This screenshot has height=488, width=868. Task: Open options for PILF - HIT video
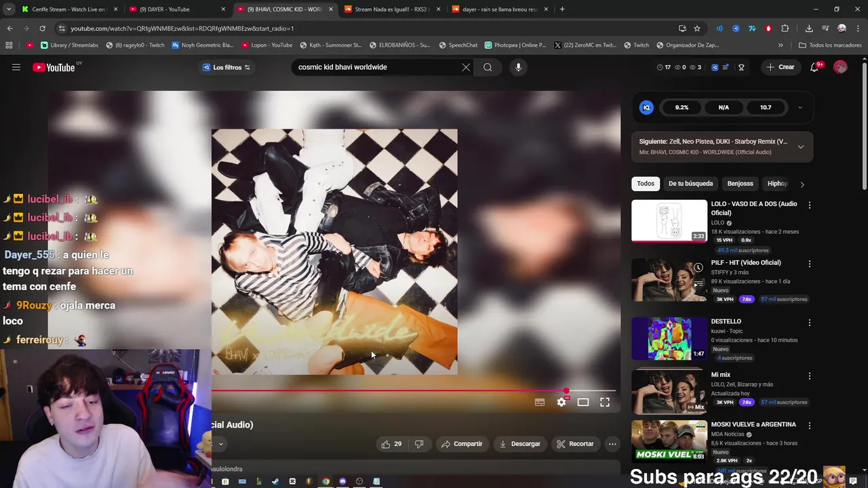(x=809, y=264)
